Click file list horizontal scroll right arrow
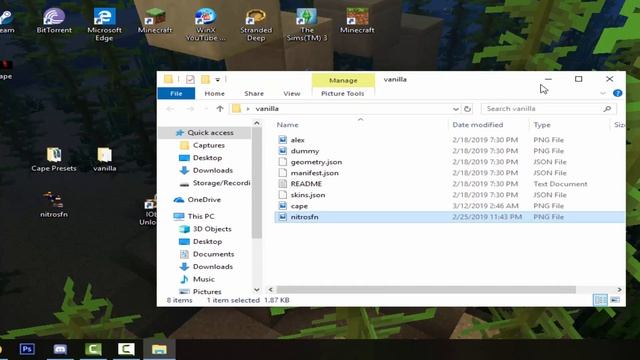Image resolution: width=640 pixels, height=360 pixels. (619, 289)
